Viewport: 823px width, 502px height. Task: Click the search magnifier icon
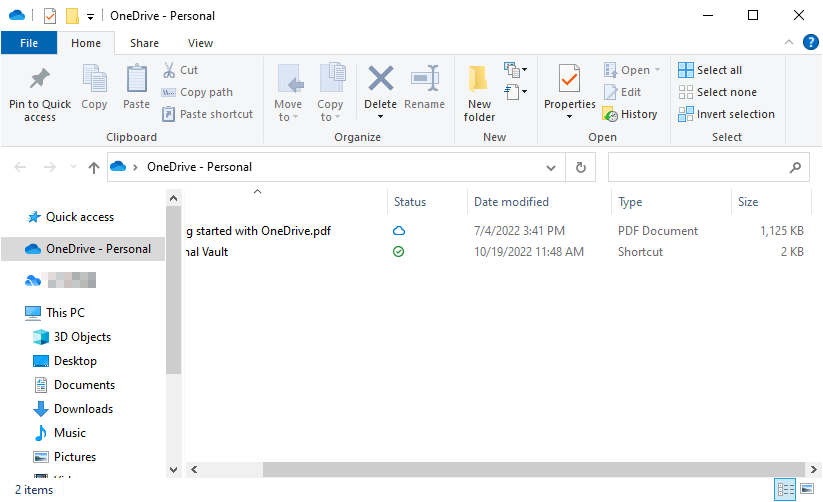tap(795, 167)
